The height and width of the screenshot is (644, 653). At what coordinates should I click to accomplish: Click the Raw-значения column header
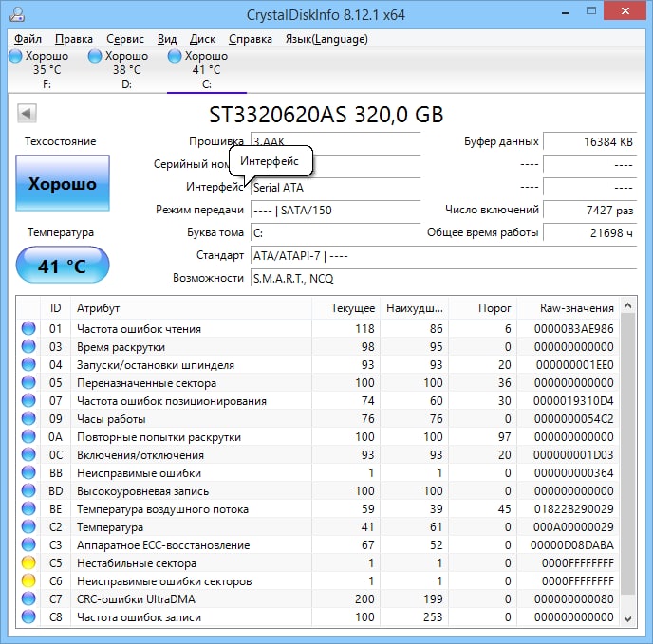tap(576, 308)
